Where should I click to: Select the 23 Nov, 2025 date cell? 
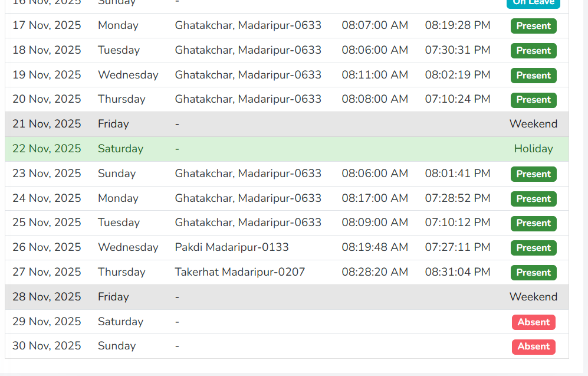pos(47,174)
